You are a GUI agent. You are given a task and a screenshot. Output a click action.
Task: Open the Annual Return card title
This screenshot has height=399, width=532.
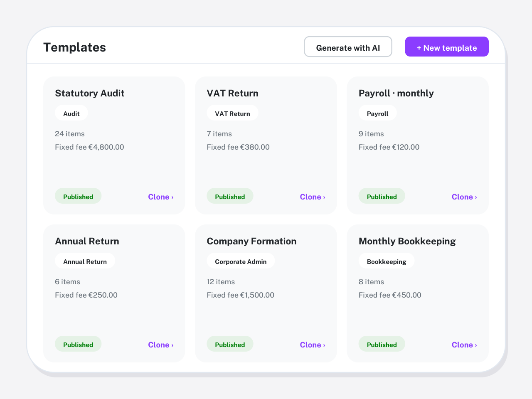[x=87, y=241]
